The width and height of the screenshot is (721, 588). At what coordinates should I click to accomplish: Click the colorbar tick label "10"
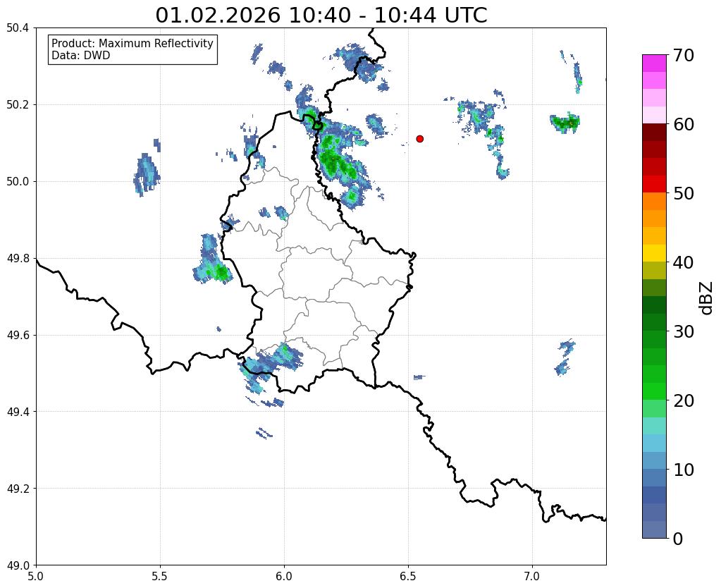[684, 470]
